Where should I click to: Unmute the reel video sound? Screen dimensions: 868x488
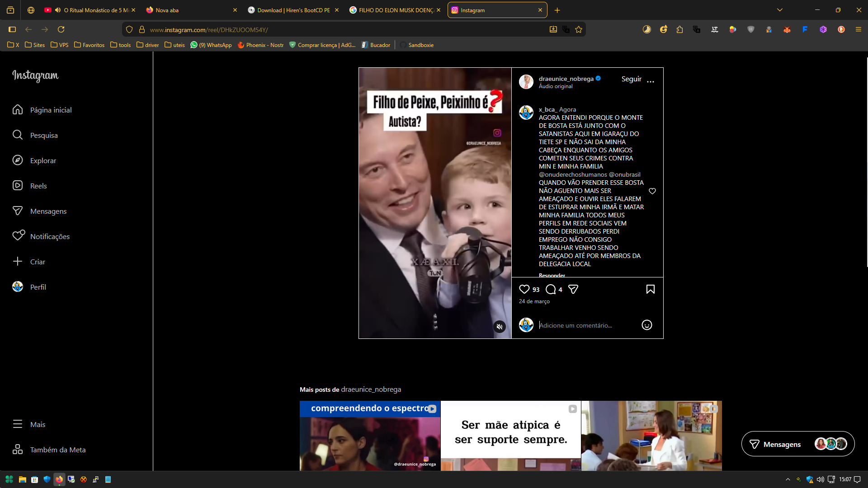point(500,326)
